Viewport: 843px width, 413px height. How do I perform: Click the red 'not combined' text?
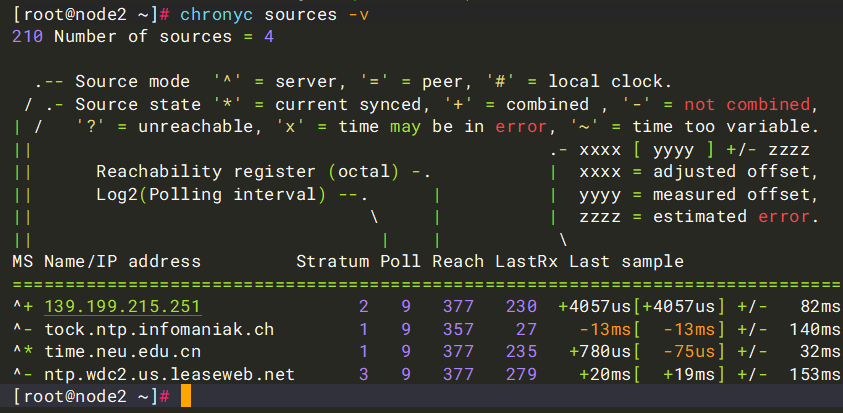pyautogui.click(x=747, y=104)
